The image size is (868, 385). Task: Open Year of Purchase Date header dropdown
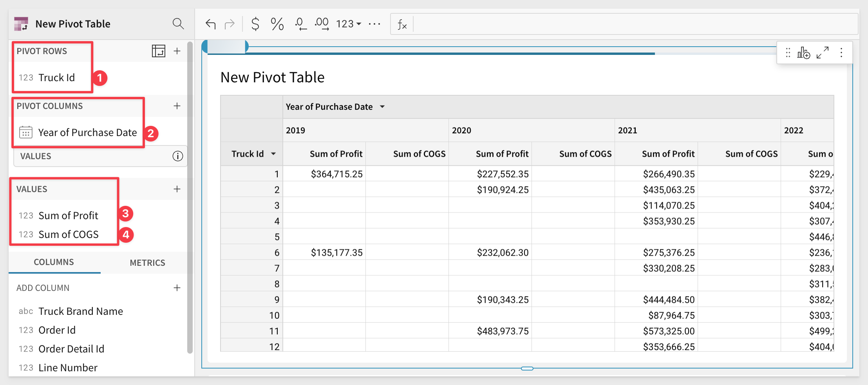point(382,107)
